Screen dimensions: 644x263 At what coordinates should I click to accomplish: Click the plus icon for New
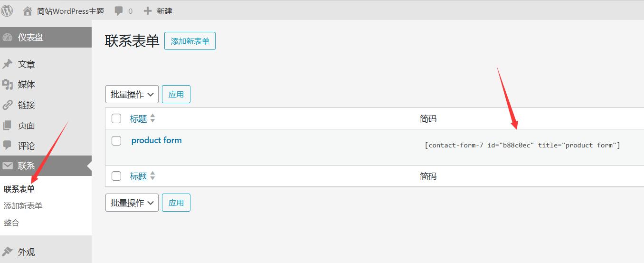click(148, 10)
